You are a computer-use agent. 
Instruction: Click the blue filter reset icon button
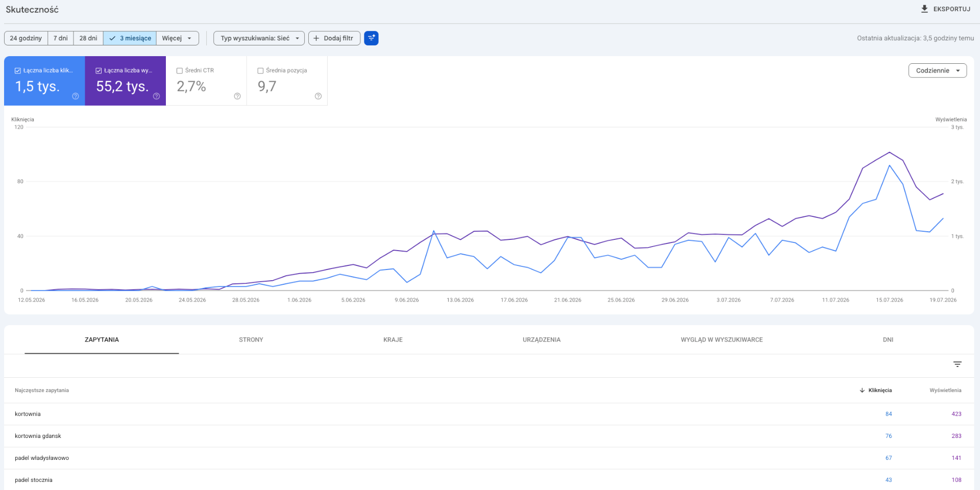tap(371, 38)
